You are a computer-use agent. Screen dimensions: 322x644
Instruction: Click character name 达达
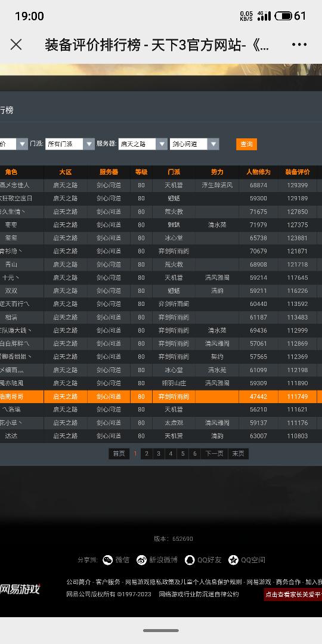pyautogui.click(x=11, y=436)
